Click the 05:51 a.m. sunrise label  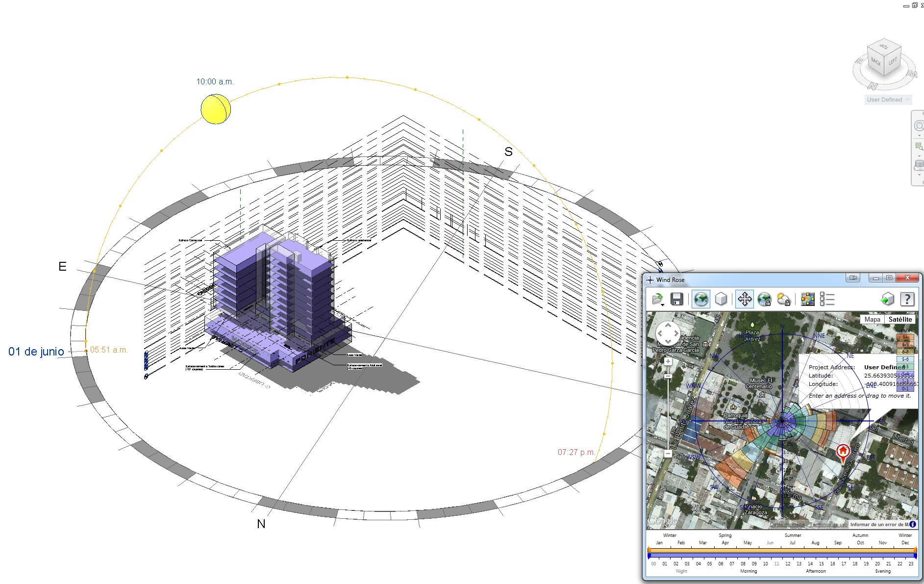click(109, 350)
